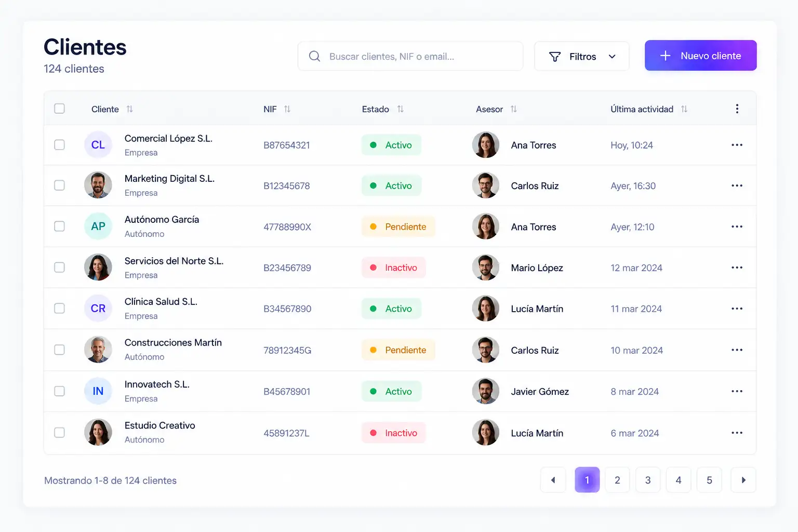Open the three-dot menu for Marketing Digital S.L.

click(737, 185)
